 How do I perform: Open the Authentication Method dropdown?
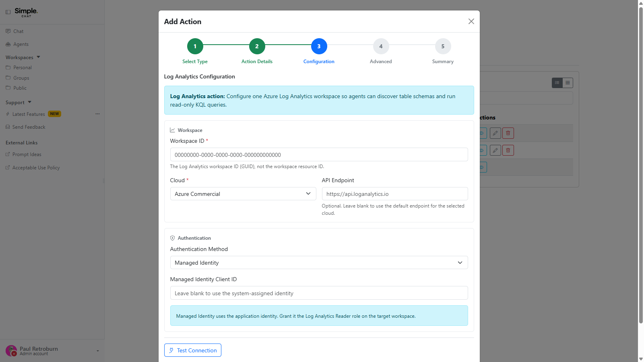point(319,263)
